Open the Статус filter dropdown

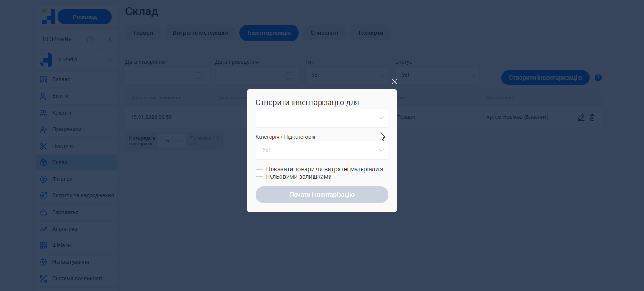[437, 75]
